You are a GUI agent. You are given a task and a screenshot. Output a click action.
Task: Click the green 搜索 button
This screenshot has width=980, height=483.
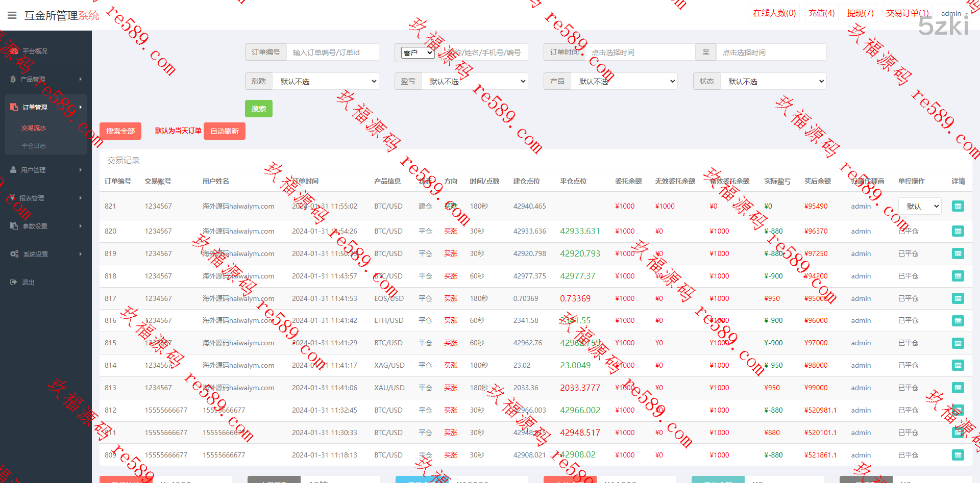point(258,109)
